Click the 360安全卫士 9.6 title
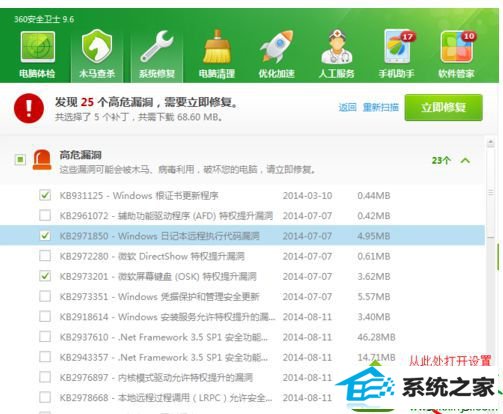 [x=44, y=19]
